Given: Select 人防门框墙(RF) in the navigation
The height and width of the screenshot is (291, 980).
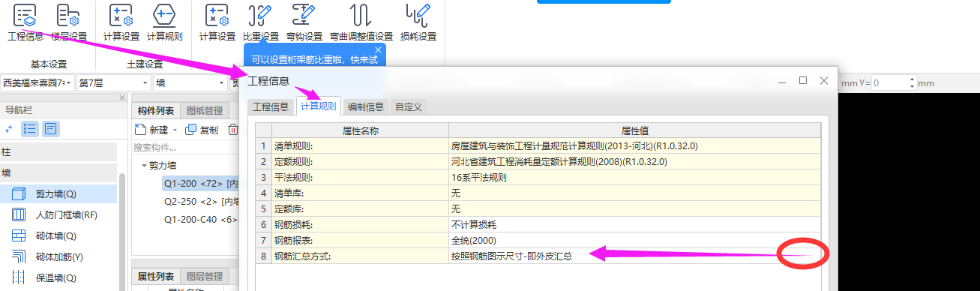Looking at the screenshot, I should 58,214.
